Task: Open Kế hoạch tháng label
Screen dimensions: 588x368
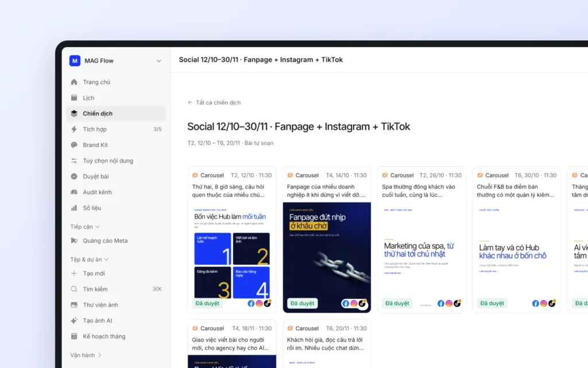Action: pyautogui.click(x=104, y=336)
